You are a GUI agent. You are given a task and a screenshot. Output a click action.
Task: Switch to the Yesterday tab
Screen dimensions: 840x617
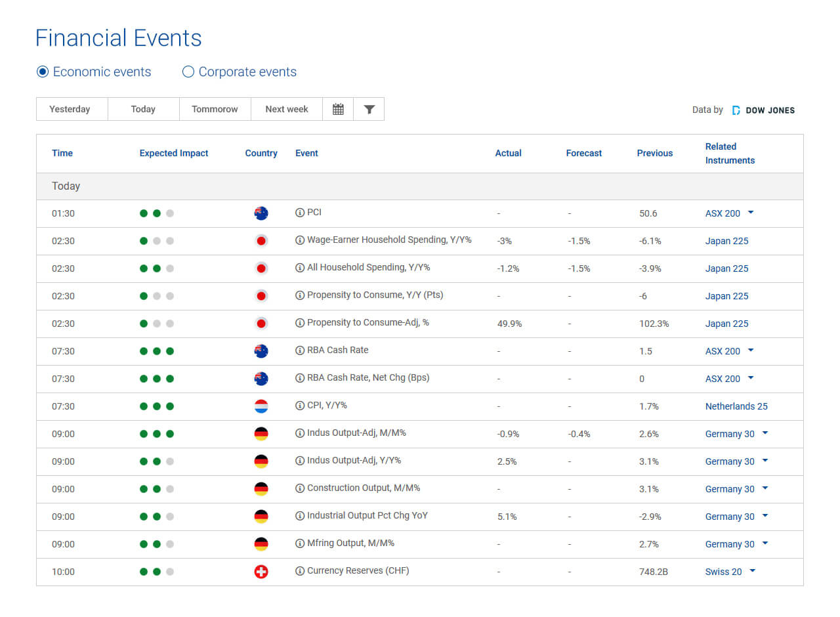(x=70, y=110)
